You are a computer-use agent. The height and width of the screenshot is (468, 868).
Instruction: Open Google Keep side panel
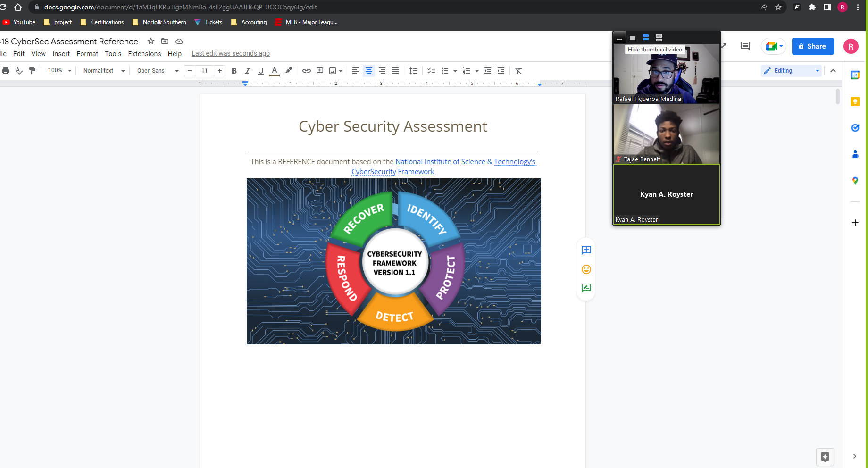pos(855,101)
